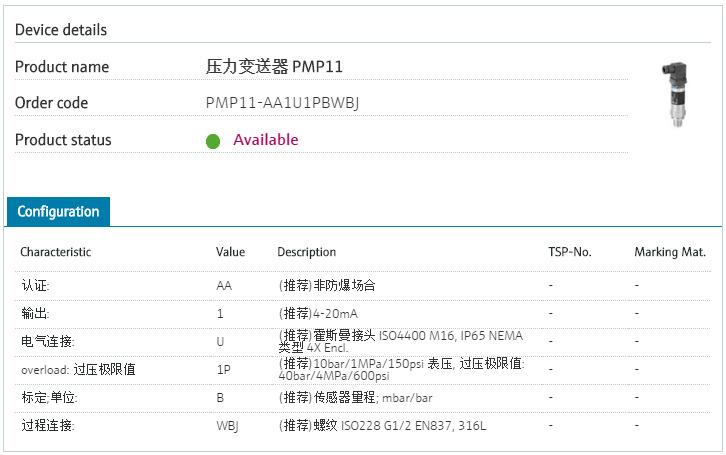Click the Marking Mat. column header
This screenshot has width=726, height=455.
[670, 252]
